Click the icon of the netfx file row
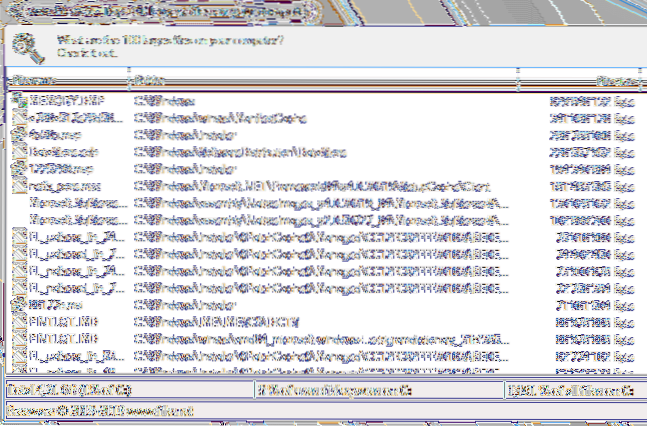The width and height of the screenshot is (647, 426). tap(18, 185)
